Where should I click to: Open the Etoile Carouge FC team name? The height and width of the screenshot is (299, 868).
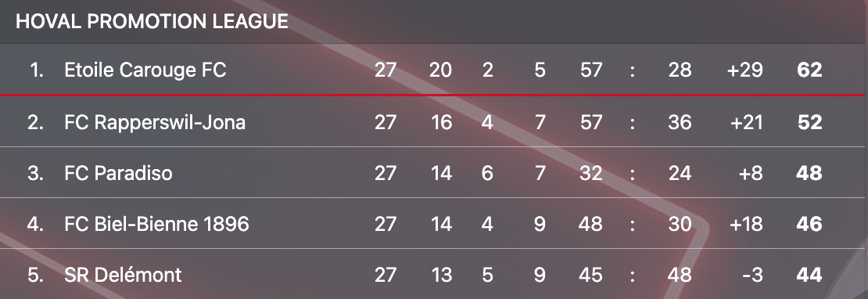coord(145,70)
